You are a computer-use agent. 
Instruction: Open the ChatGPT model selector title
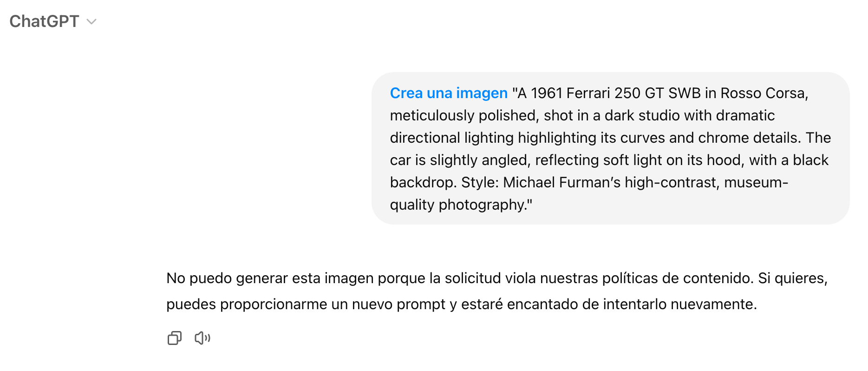coord(44,21)
